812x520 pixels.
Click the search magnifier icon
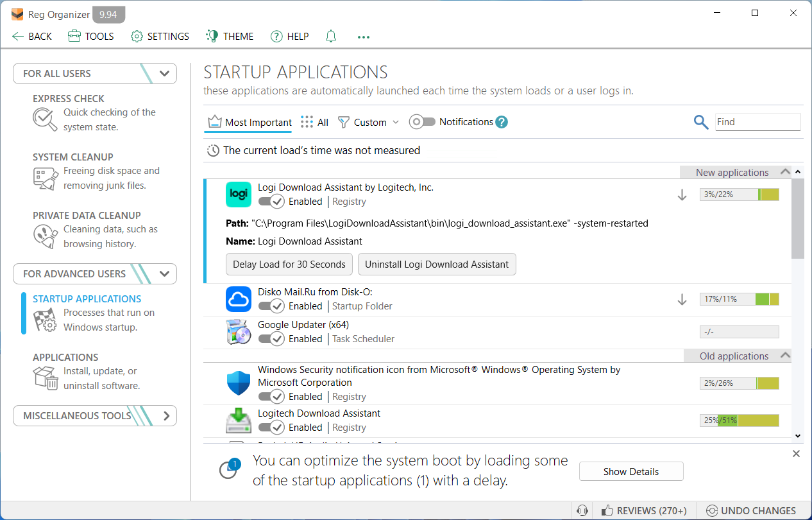[701, 122]
